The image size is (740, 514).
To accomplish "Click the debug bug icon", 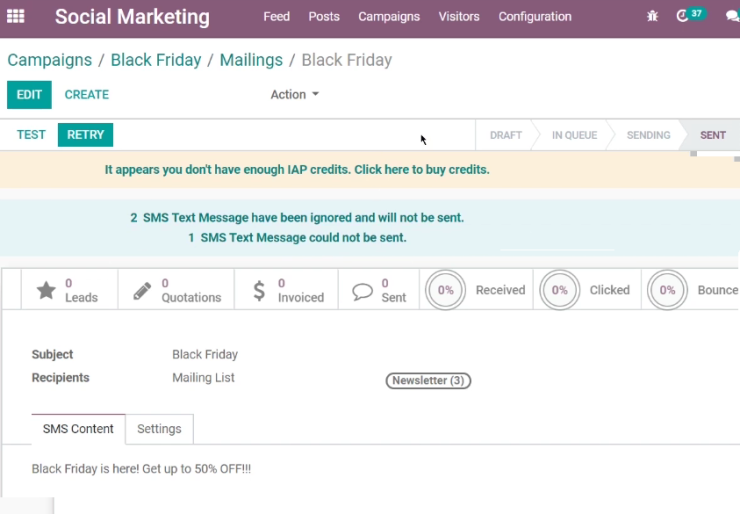I will click(652, 17).
